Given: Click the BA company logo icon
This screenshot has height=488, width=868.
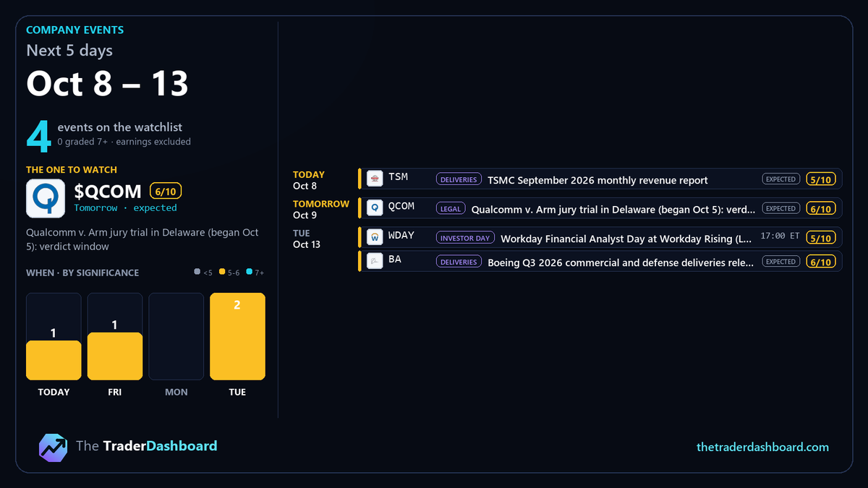Looking at the screenshot, I should tap(375, 261).
